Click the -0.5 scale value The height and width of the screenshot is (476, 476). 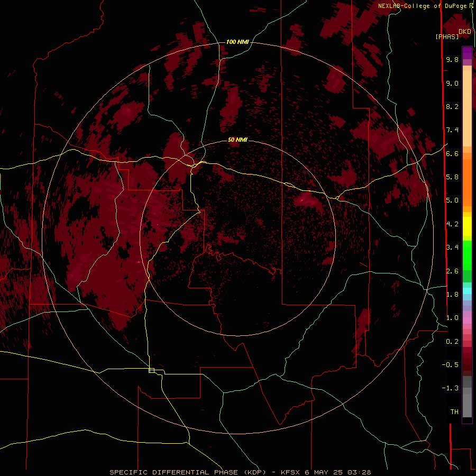450,365
